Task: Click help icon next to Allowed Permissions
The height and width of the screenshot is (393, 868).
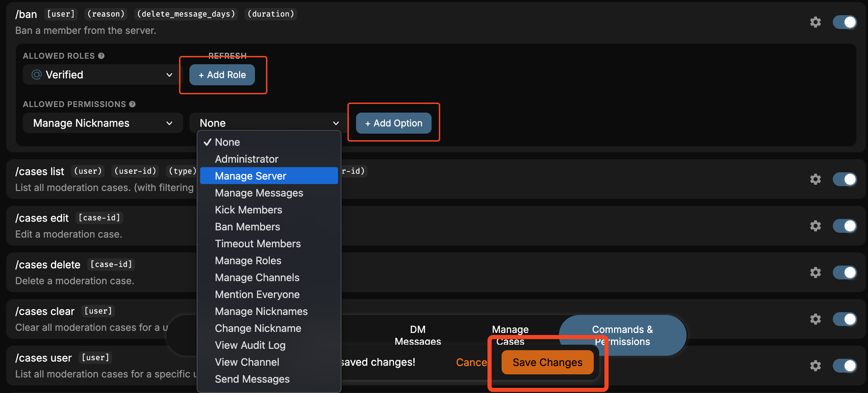Action: (x=132, y=104)
